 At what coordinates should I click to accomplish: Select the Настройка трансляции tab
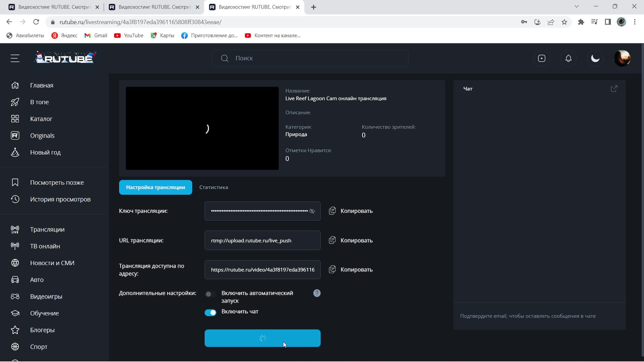(155, 187)
